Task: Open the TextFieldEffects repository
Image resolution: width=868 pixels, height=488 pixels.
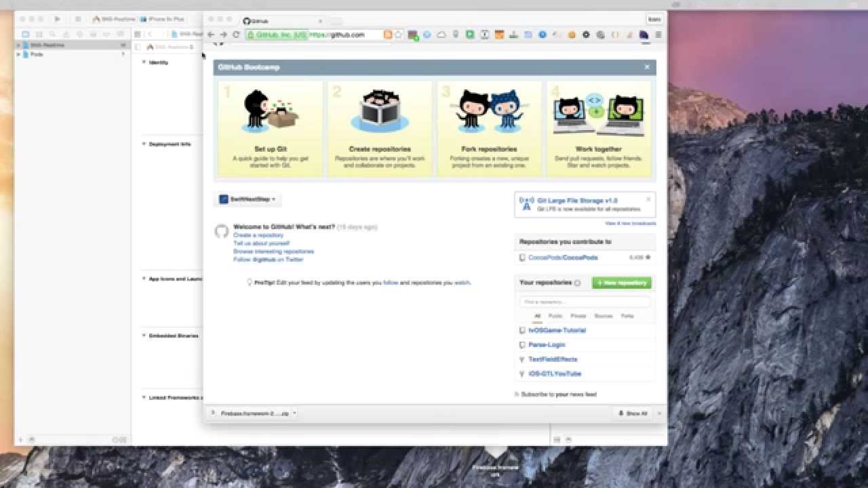Action: (x=553, y=359)
